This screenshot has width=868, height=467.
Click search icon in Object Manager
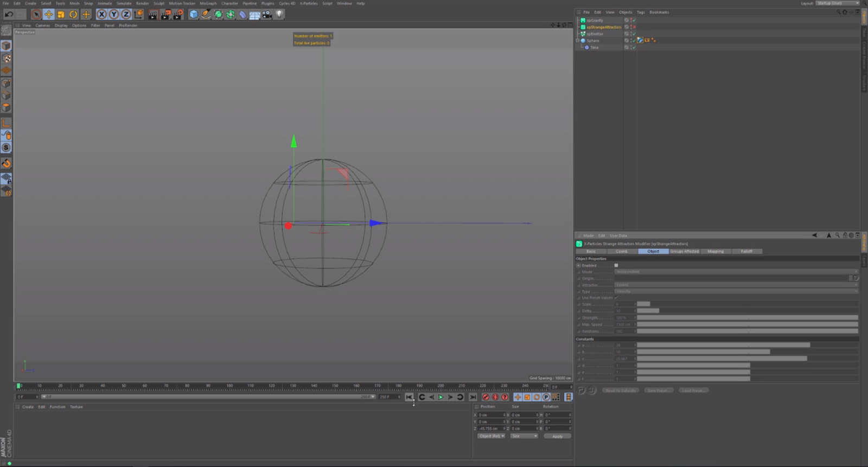click(x=838, y=12)
